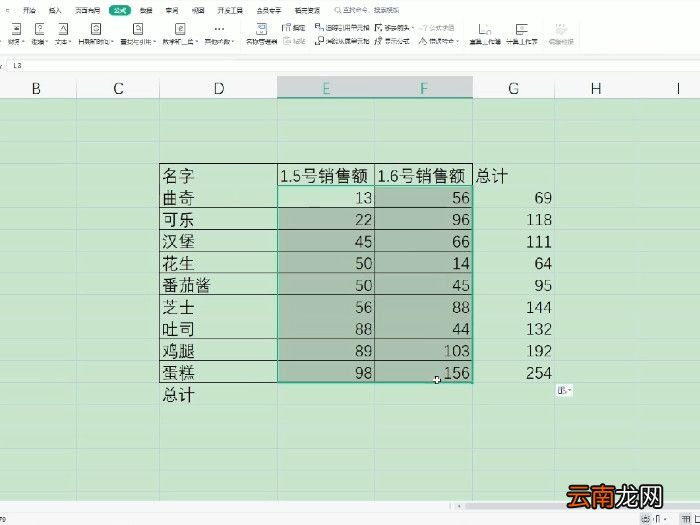This screenshot has height=525, width=700.
Task: Open the paste options button below totals
Action: pyautogui.click(x=564, y=391)
